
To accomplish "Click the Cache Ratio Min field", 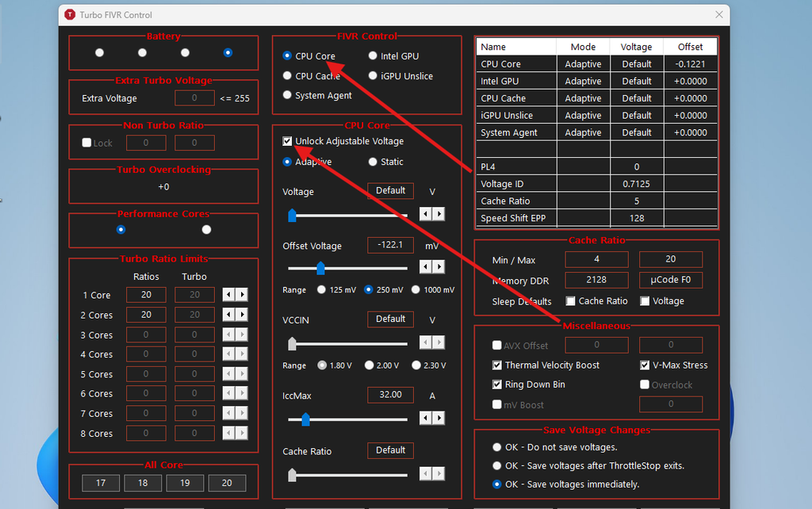I will [596, 259].
